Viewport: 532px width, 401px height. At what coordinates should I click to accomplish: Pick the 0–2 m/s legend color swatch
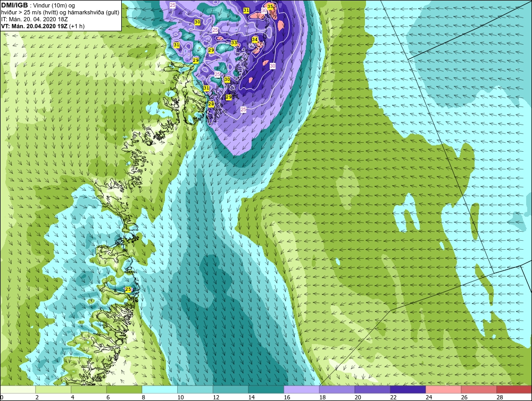[x=18, y=389]
